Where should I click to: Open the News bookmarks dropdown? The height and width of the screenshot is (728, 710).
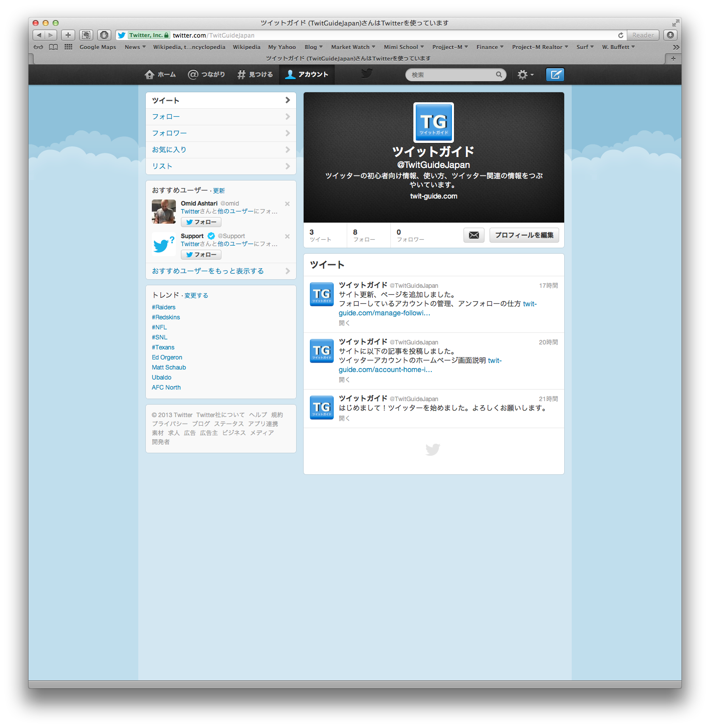click(x=135, y=47)
